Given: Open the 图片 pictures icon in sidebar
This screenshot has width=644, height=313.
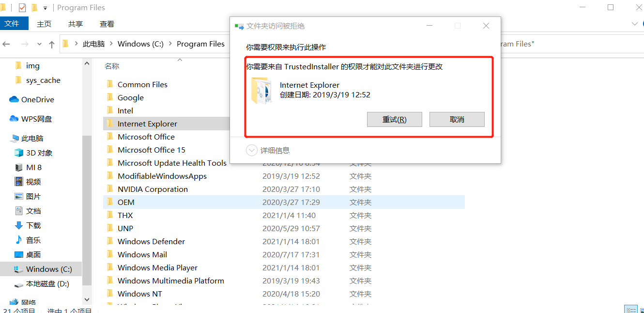Looking at the screenshot, I should tap(19, 196).
